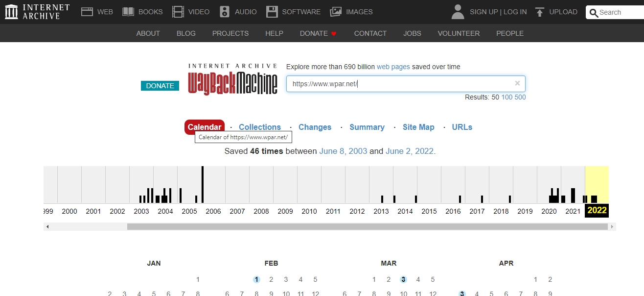The width and height of the screenshot is (644, 296).
Task: Switch to the Site Map tab
Action: [x=418, y=127]
